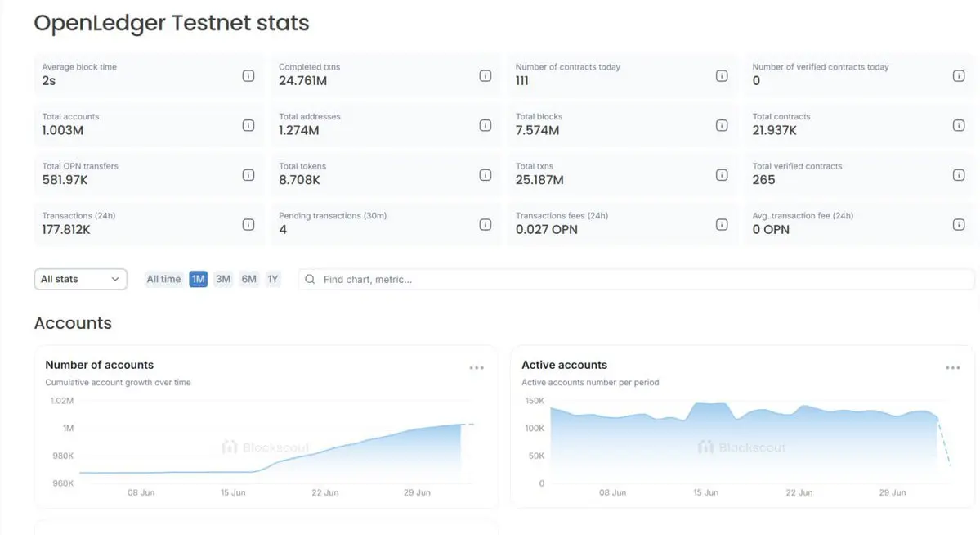Open the Number of accounts chart title
The height and width of the screenshot is (535, 980).
click(x=100, y=365)
